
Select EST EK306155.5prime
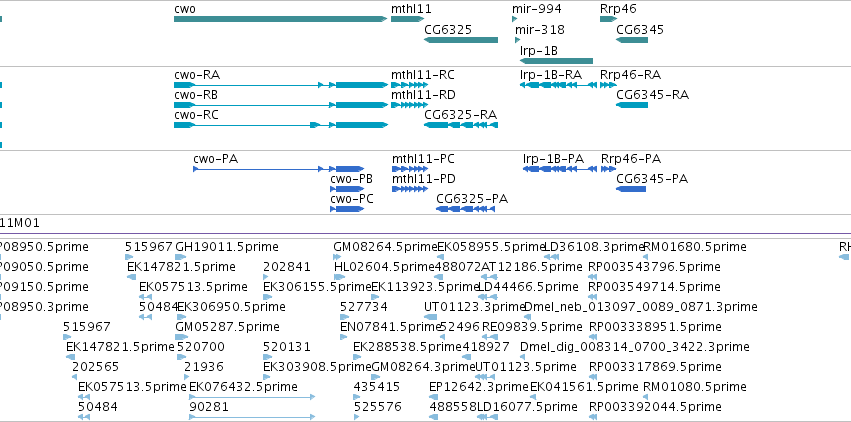tap(268, 297)
